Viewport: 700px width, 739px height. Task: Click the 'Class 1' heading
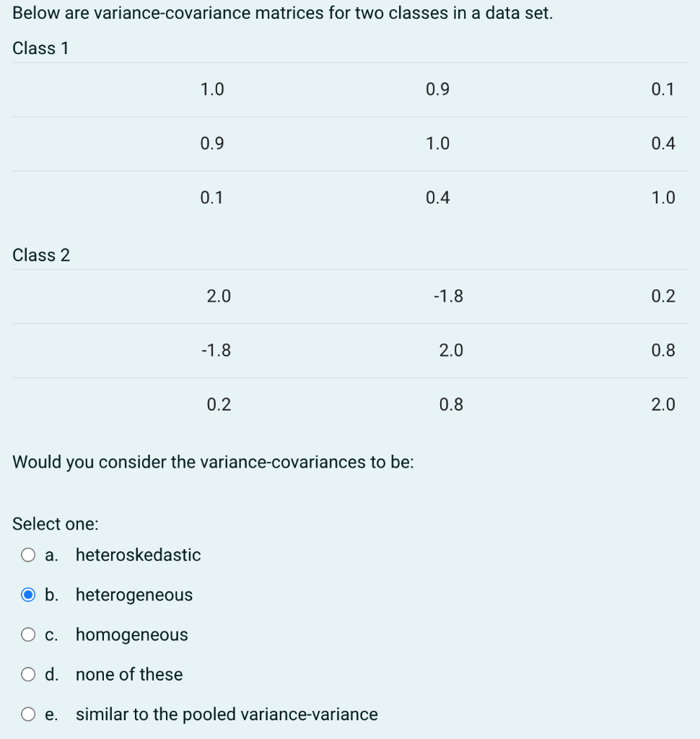click(40, 48)
